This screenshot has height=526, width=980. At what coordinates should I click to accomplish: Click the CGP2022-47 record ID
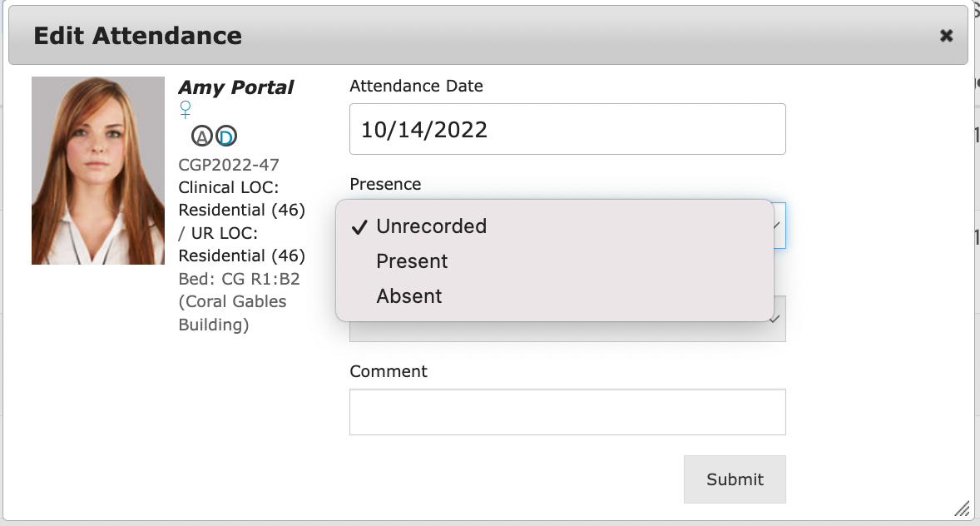point(229,165)
